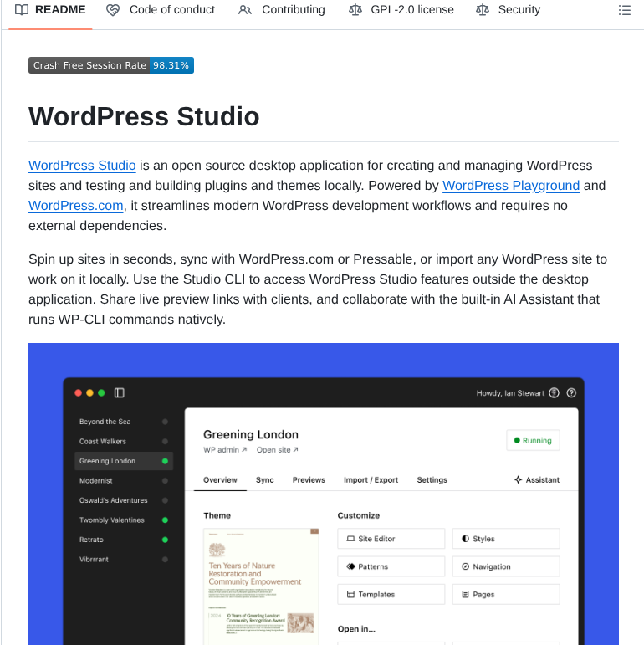This screenshot has width=644, height=645.
Task: Toggle the Oswald's Adventures status dot
Action: [x=165, y=500]
